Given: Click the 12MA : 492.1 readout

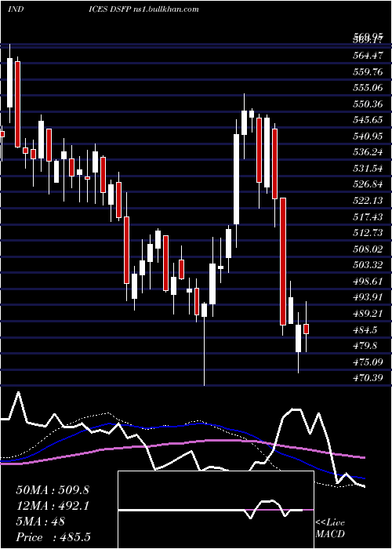Looking at the screenshot, I should coord(53,506).
